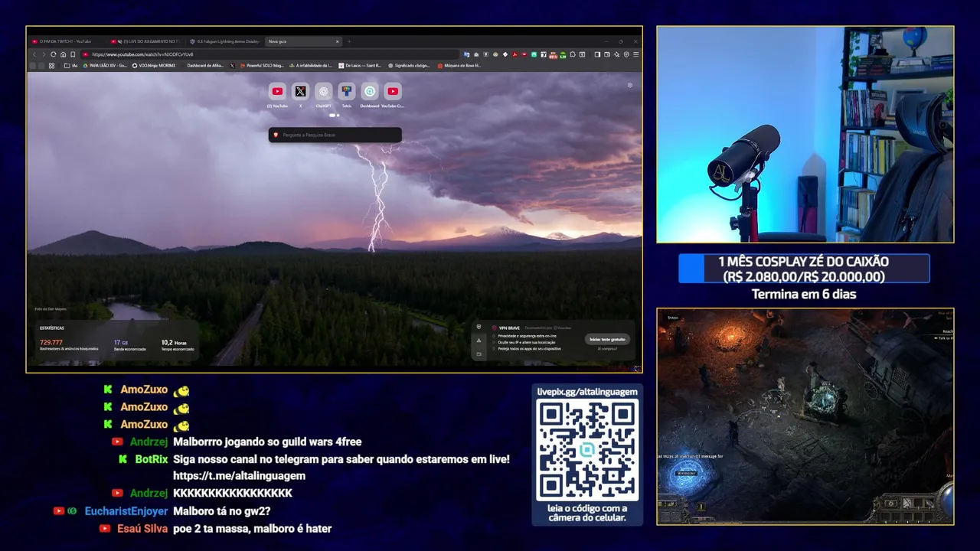Click chat username EucharistEnjoyer
Image resolution: width=980 pixels, height=551 pixels.
(x=126, y=511)
